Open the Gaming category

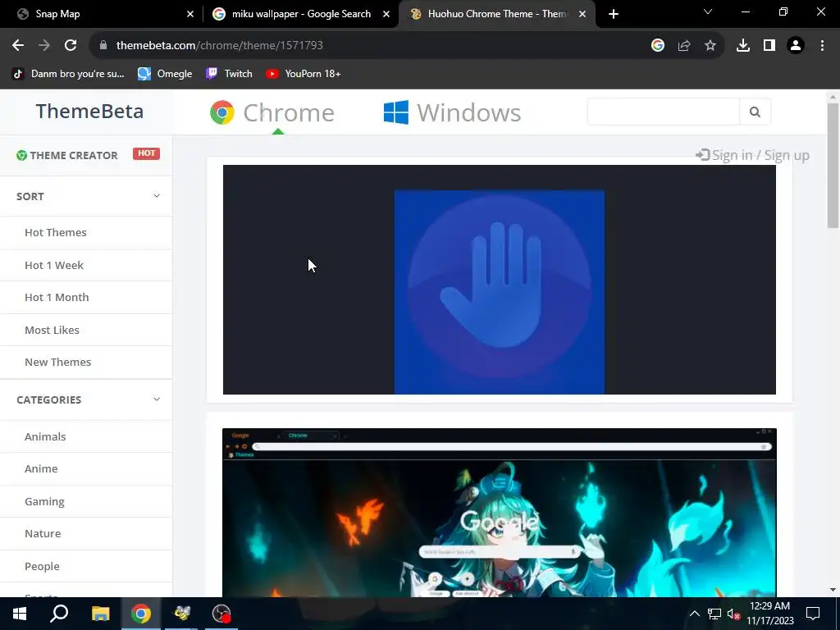click(x=44, y=501)
